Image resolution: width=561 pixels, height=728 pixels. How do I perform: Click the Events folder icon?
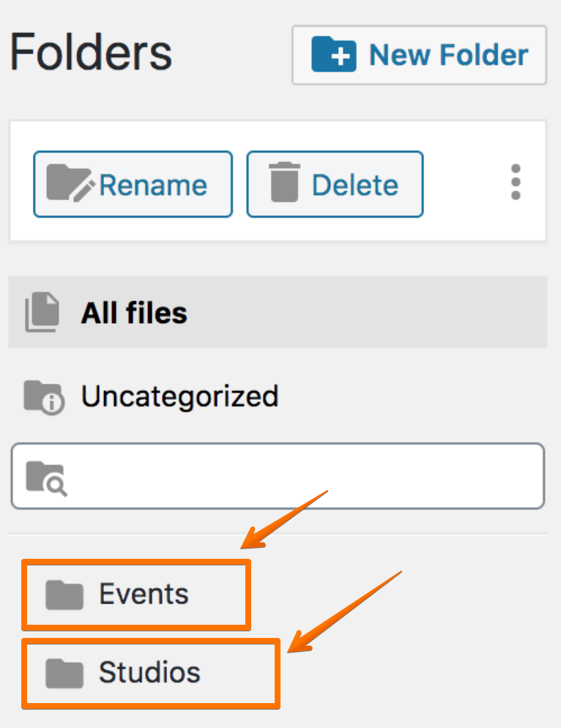(x=64, y=595)
